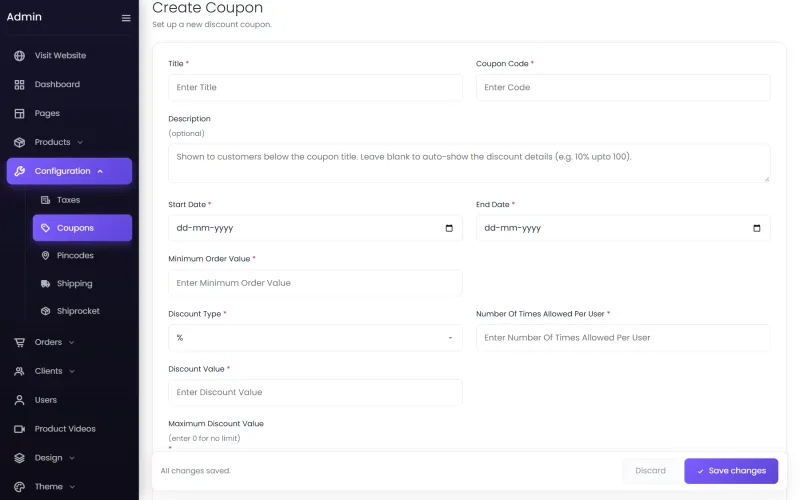Click the Save changes button

pos(731,471)
